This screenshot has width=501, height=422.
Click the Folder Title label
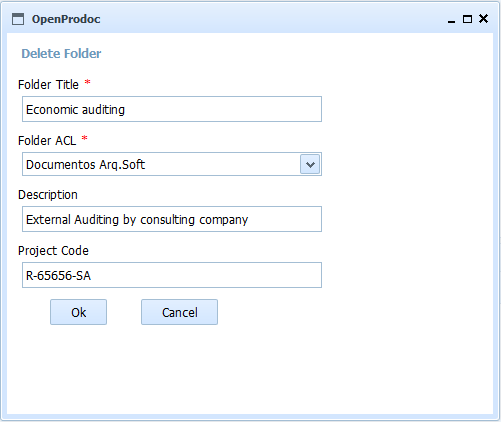click(48, 85)
